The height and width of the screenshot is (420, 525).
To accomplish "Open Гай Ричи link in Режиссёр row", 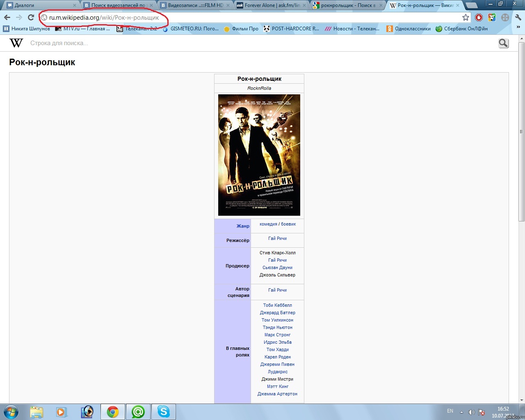I will click(x=277, y=238).
